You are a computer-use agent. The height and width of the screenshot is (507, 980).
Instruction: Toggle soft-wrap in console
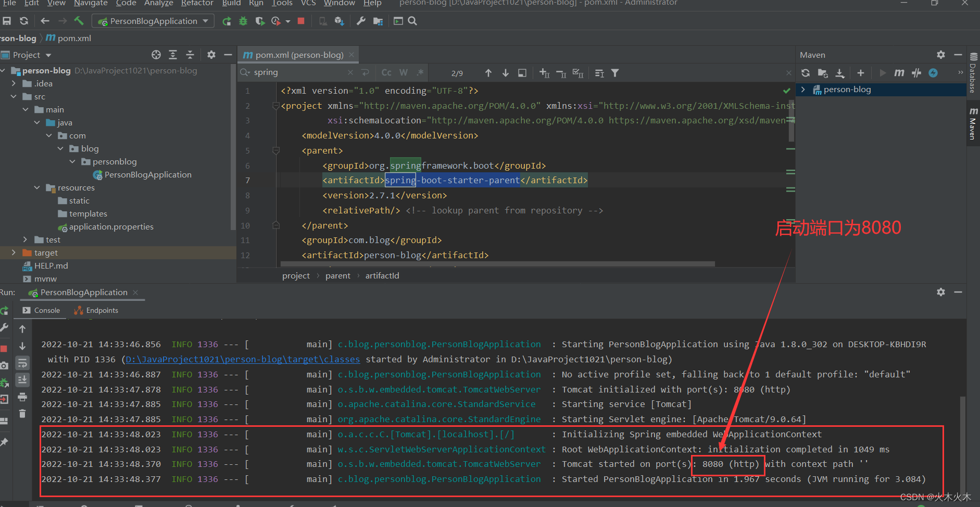pos(22,363)
